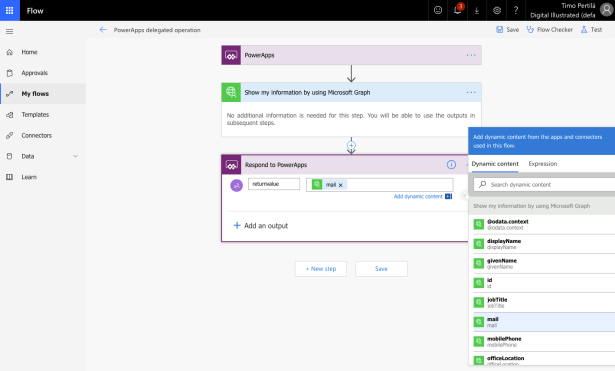Select displayName dynamic content
This screenshot has height=371, width=615.
click(x=544, y=244)
